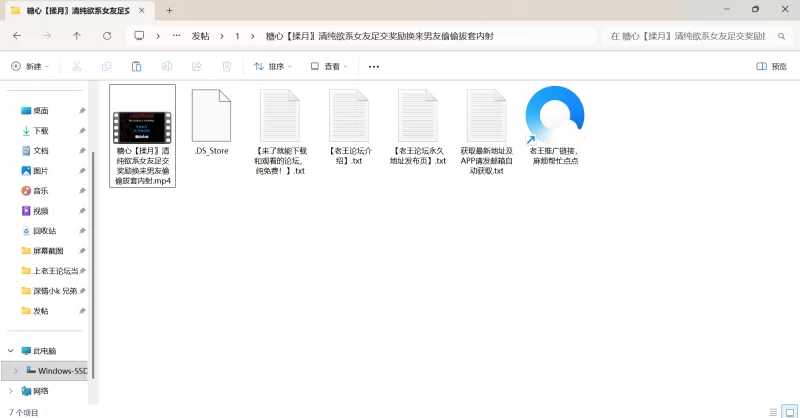The width and height of the screenshot is (800, 418).
Task: Click the Copy icon in toolbar
Action: (x=106, y=67)
